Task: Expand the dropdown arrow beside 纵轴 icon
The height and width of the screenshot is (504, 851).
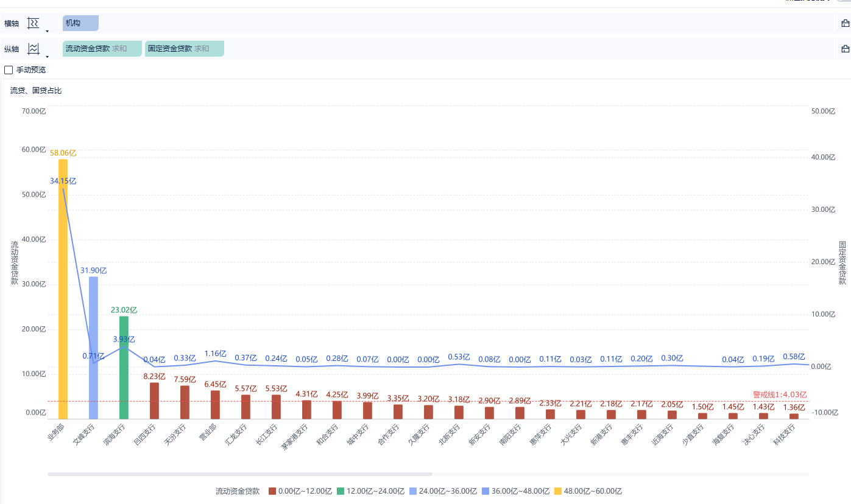Action: tap(48, 57)
